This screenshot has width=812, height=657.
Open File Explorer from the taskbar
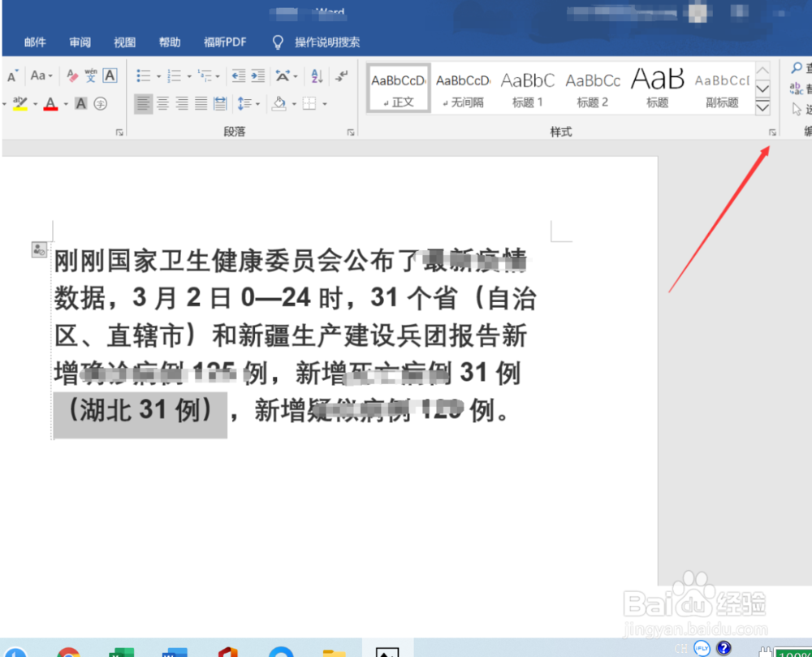point(334,652)
